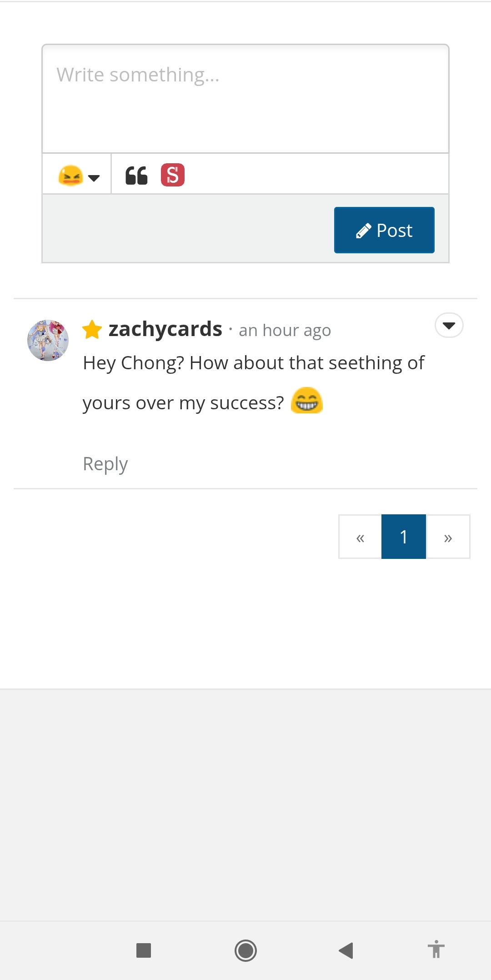Select page 1 in pagination
The width and height of the screenshot is (491, 980).
point(404,537)
